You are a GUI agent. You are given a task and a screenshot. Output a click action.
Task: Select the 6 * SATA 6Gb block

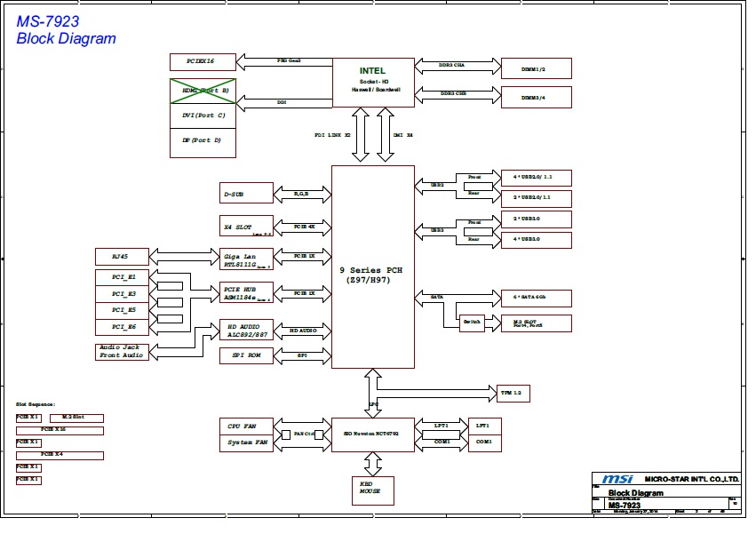coord(536,297)
